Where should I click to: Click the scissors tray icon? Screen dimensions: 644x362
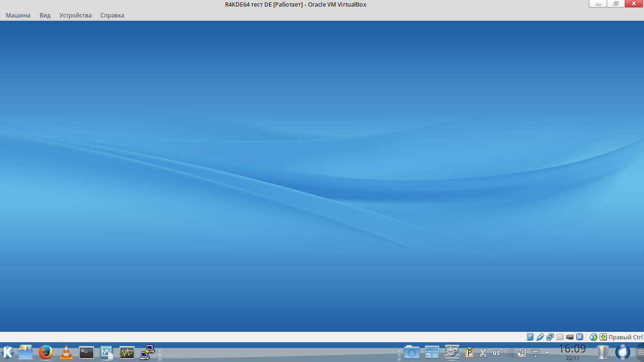click(483, 353)
